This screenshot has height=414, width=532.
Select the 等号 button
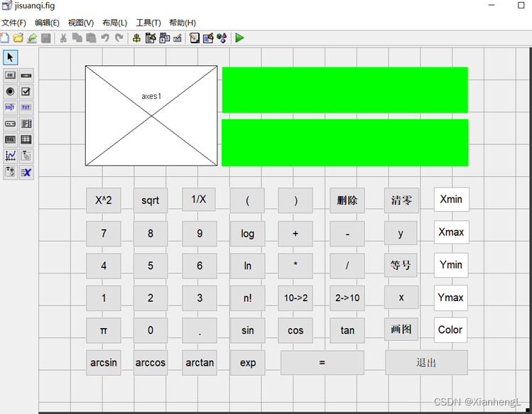pyautogui.click(x=401, y=265)
